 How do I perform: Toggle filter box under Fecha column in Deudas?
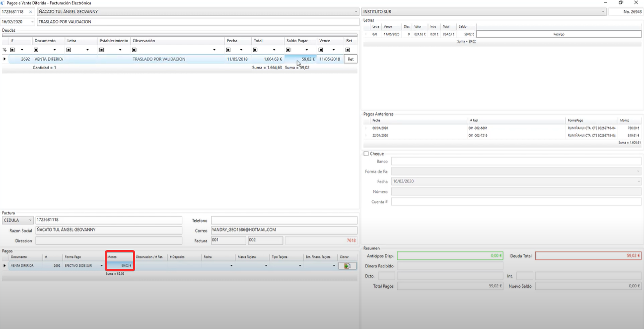228,50
